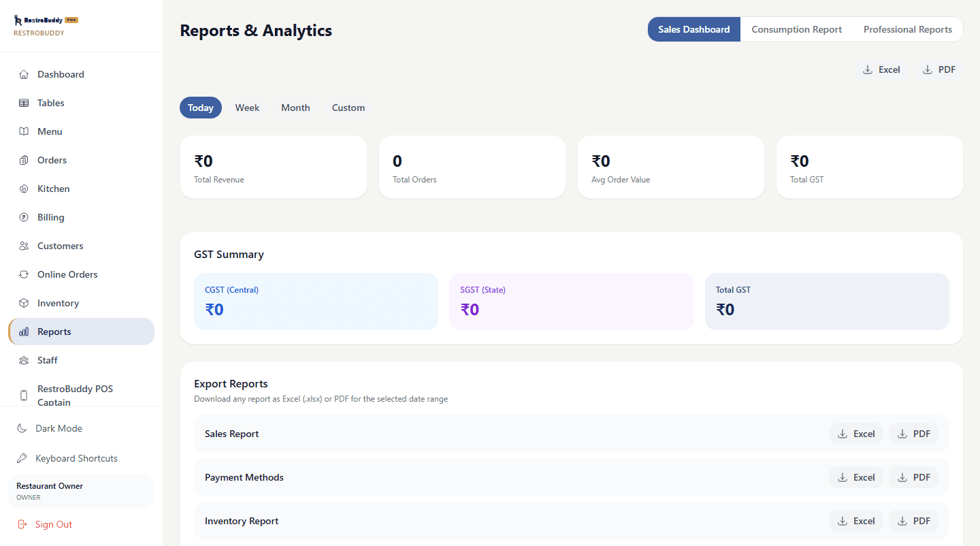Select the Month date range
This screenshot has height=546, width=980.
295,108
